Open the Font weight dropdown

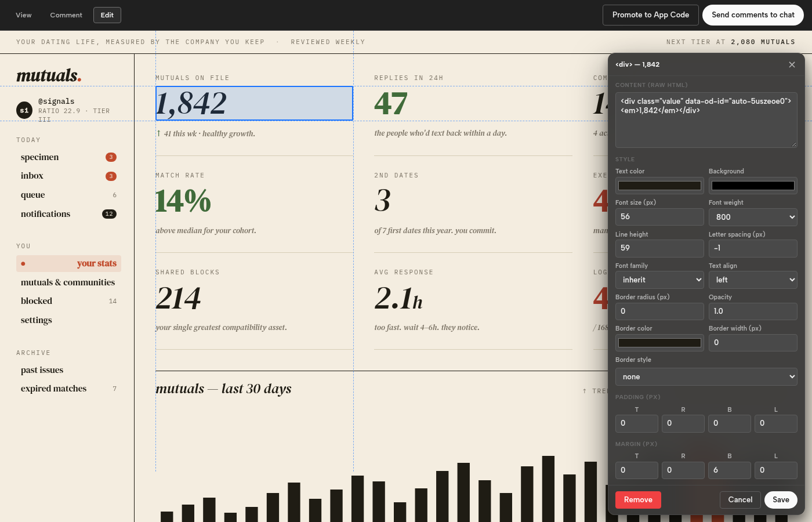click(x=753, y=217)
